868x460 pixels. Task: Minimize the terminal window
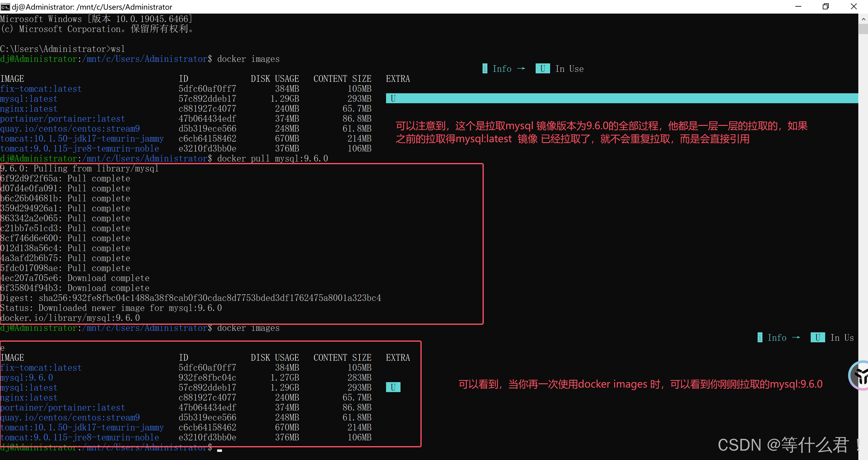coord(798,7)
